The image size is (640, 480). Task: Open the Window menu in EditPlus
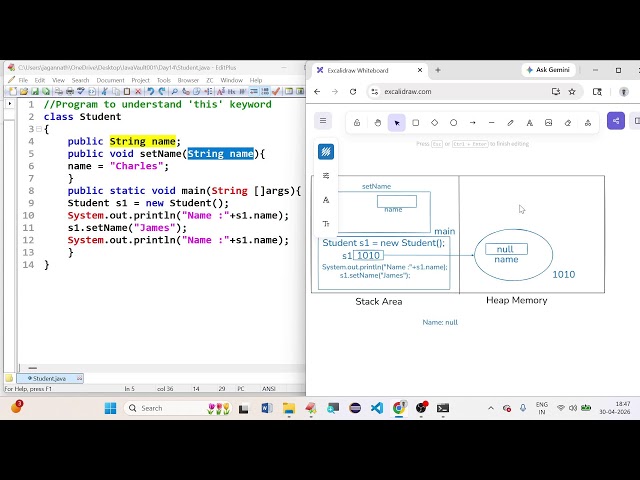click(231, 80)
